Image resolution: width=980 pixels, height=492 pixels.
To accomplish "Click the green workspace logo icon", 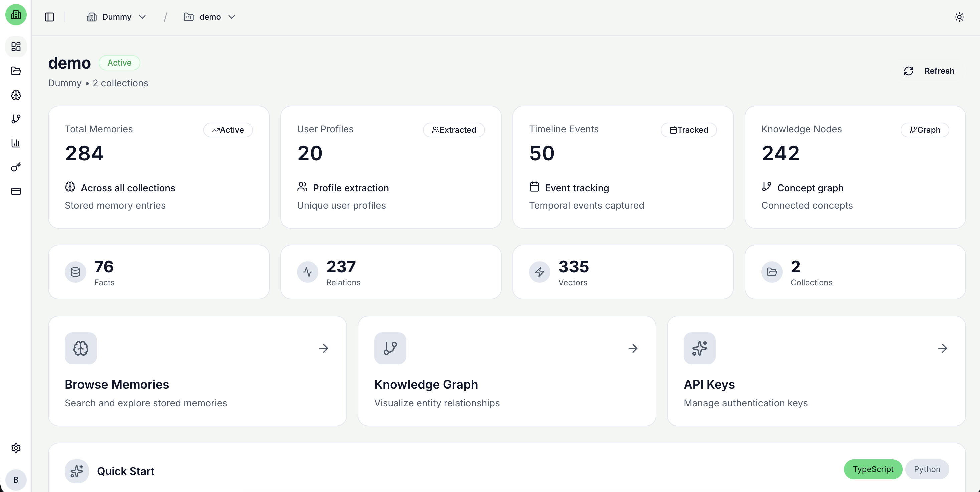I will point(16,15).
